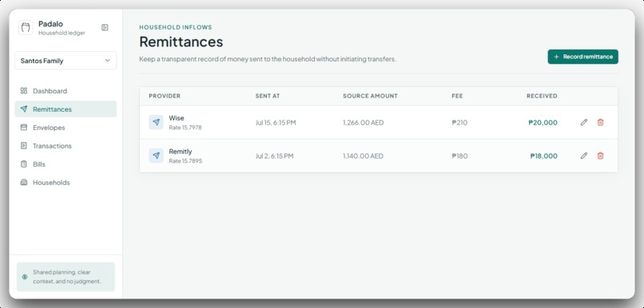
Task: Click the Padalo logo icon
Action: [x=26, y=27]
